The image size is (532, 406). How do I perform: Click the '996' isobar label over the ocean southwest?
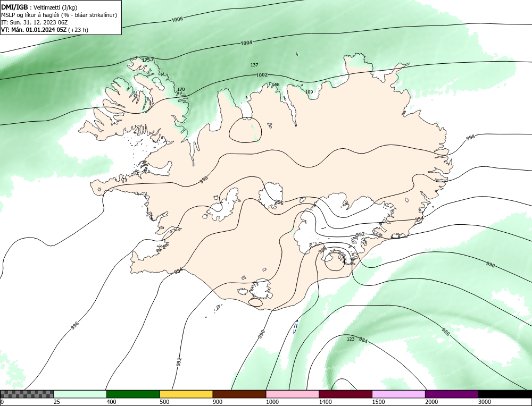(74, 325)
